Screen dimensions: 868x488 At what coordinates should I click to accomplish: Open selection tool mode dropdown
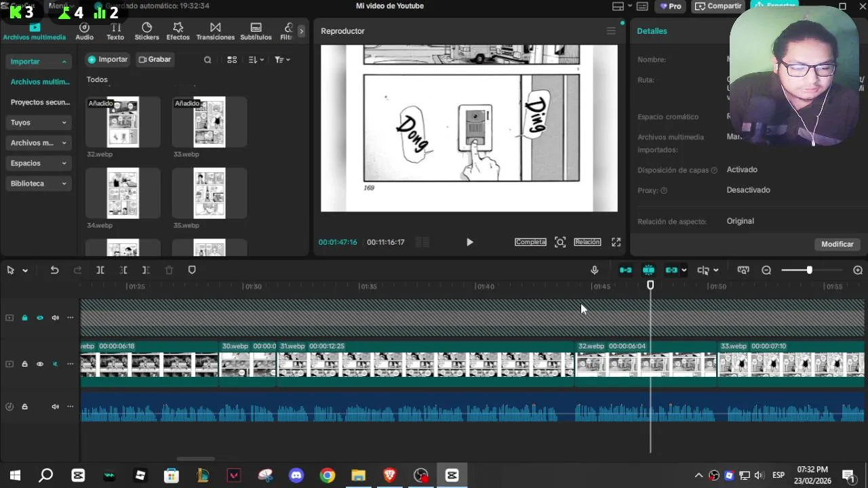(25, 270)
